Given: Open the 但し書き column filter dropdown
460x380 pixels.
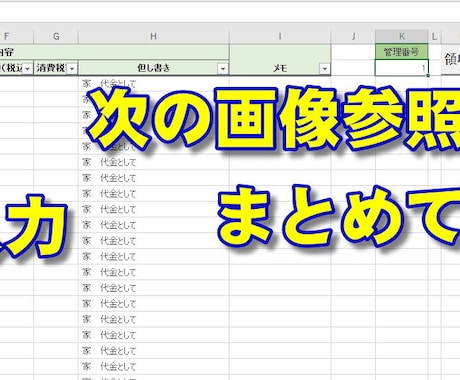Looking at the screenshot, I should point(223,69).
